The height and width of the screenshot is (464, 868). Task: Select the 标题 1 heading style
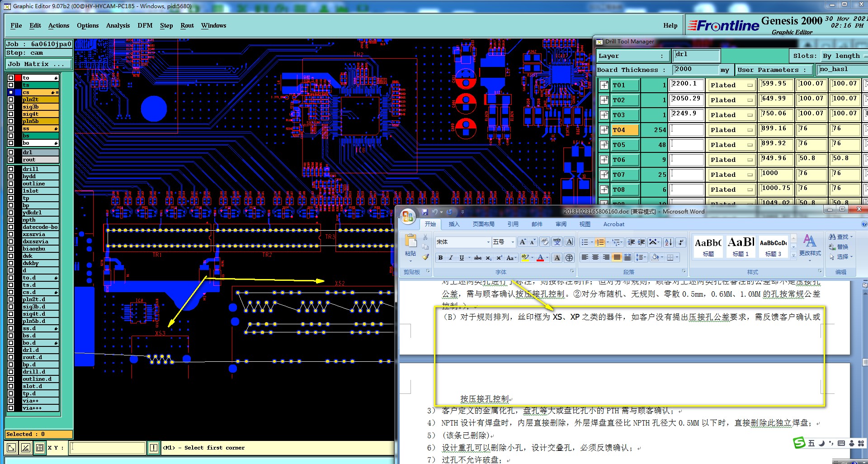coord(741,247)
